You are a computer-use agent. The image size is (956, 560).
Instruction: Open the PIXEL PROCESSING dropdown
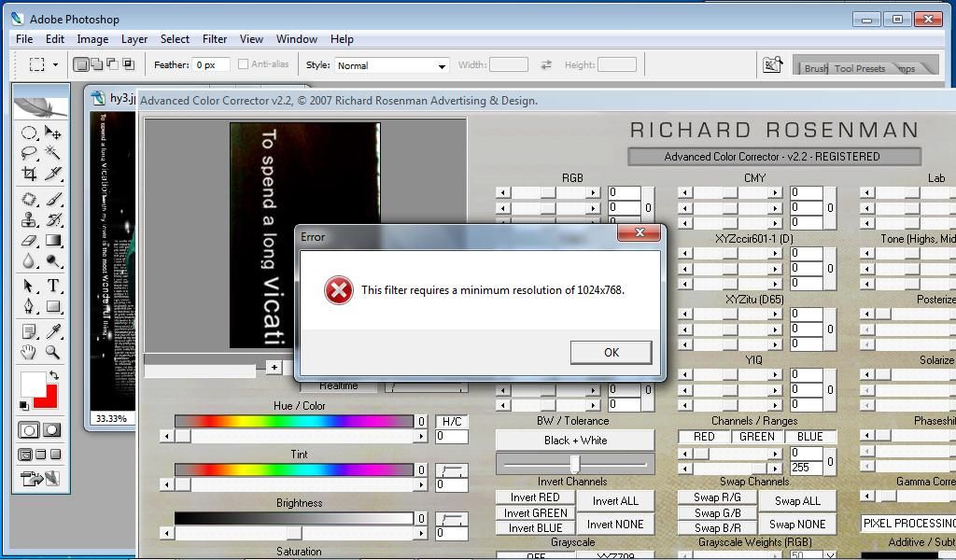(908, 524)
